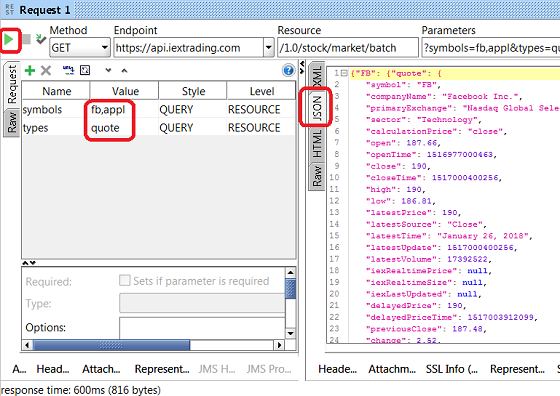Select the XML response tab
The height and width of the screenshot is (396, 560).
pos(317,76)
